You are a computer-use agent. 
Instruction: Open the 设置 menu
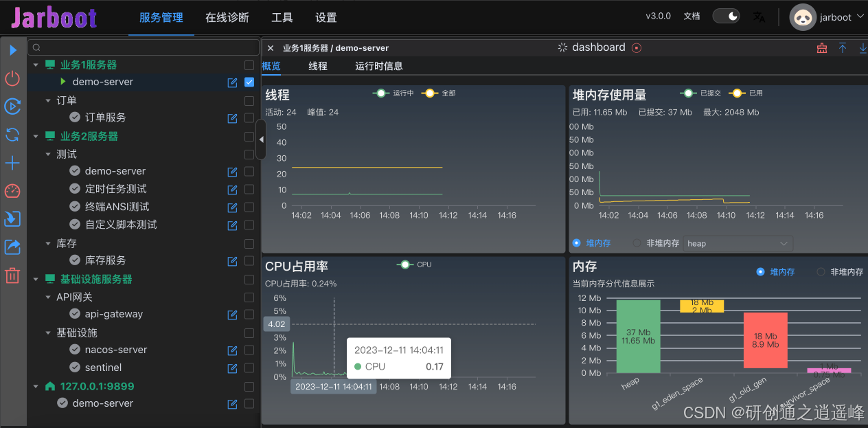[x=326, y=17]
